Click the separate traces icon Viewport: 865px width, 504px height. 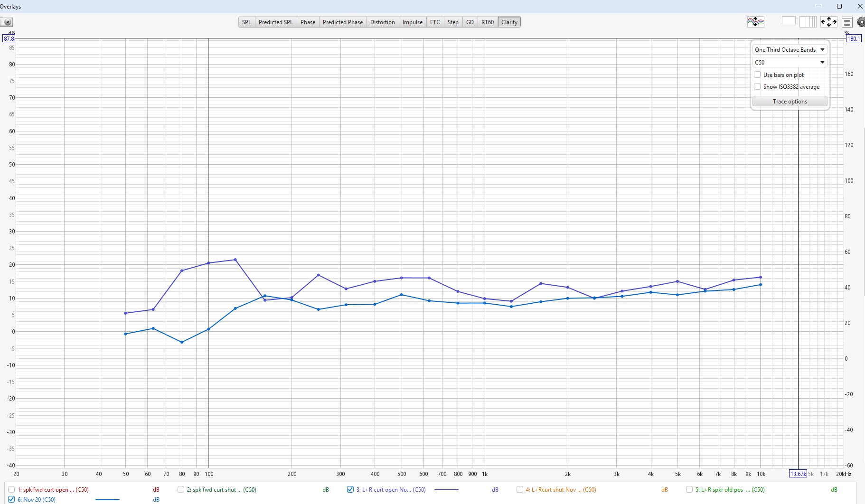755,22
